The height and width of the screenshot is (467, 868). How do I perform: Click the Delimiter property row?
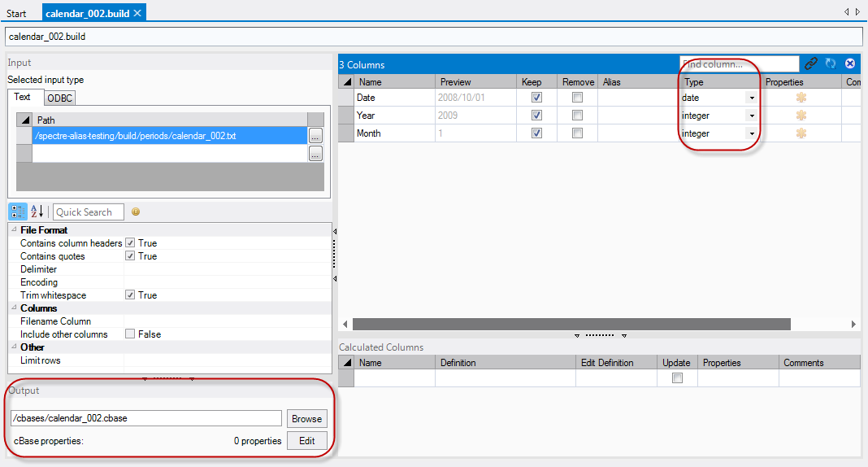click(170, 269)
